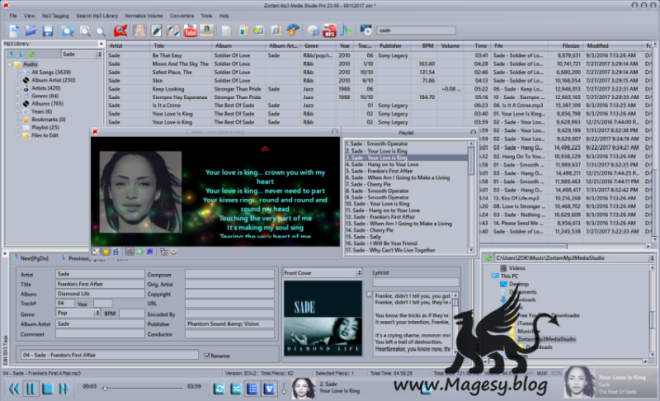660x401 pixels.
Task: Click the blue umbrella toolbar icon
Action: point(293,30)
